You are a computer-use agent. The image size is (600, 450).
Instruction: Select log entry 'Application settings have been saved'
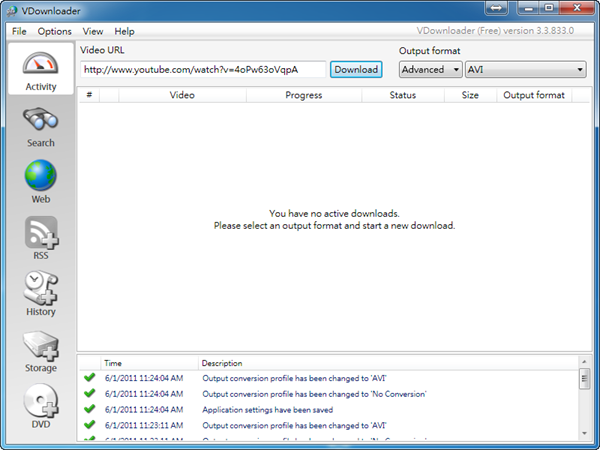pos(267,410)
